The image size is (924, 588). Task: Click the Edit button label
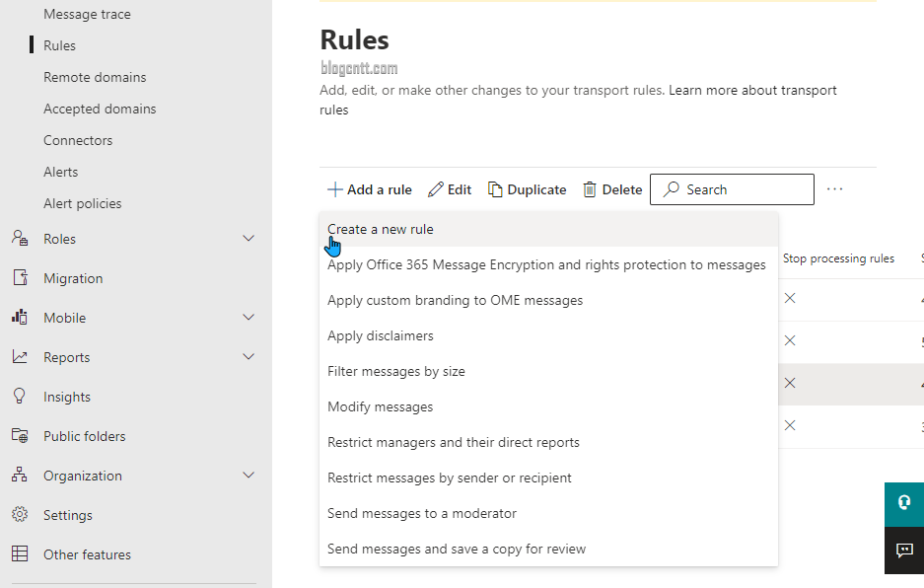point(460,189)
